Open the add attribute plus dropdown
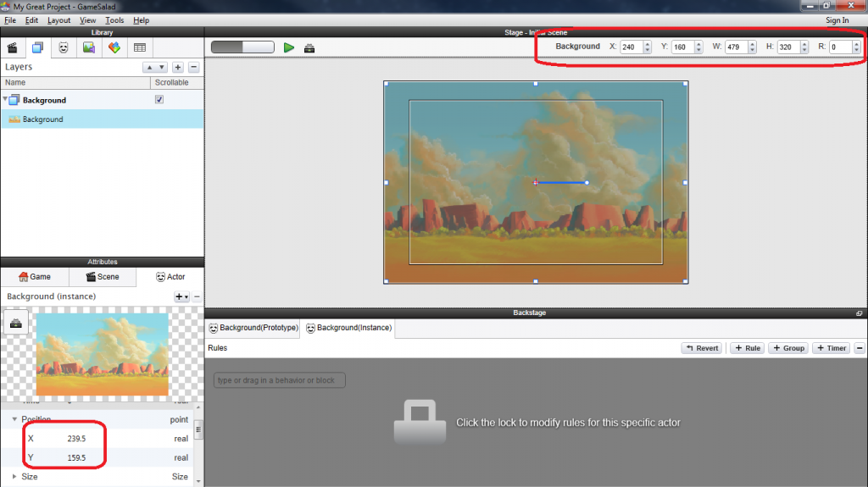 (181, 296)
